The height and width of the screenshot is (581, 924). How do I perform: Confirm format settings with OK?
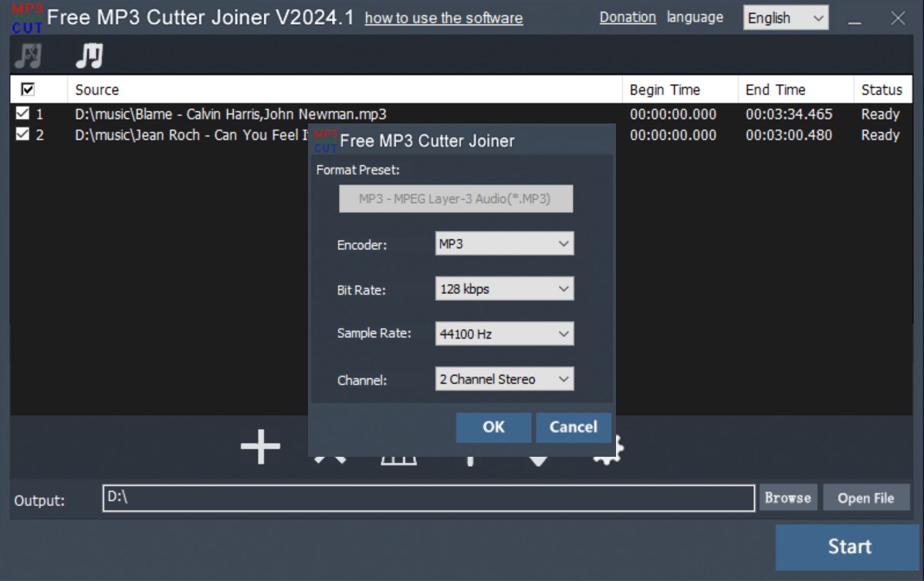pyautogui.click(x=492, y=427)
